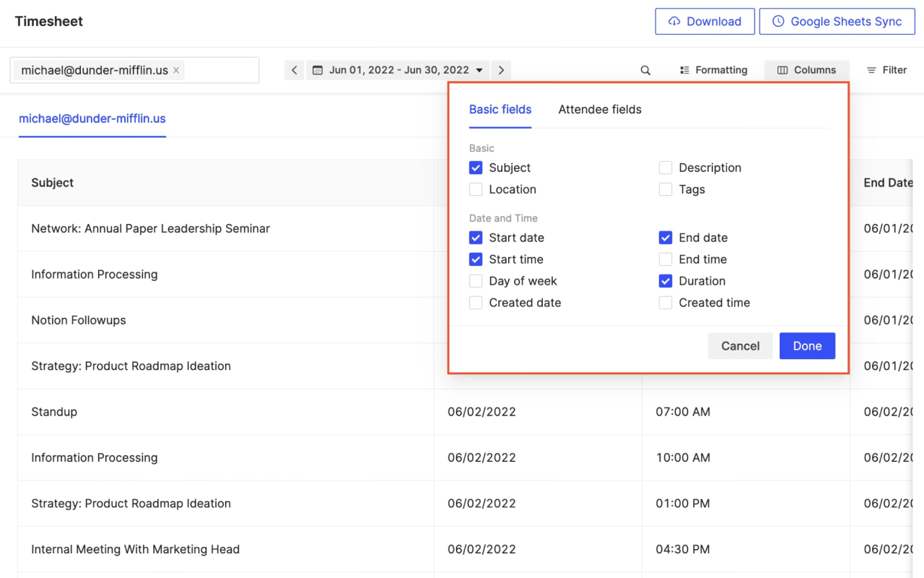Viewport: 924px width, 578px height.
Task: Click the 10:00 AM time cell
Action: click(683, 457)
